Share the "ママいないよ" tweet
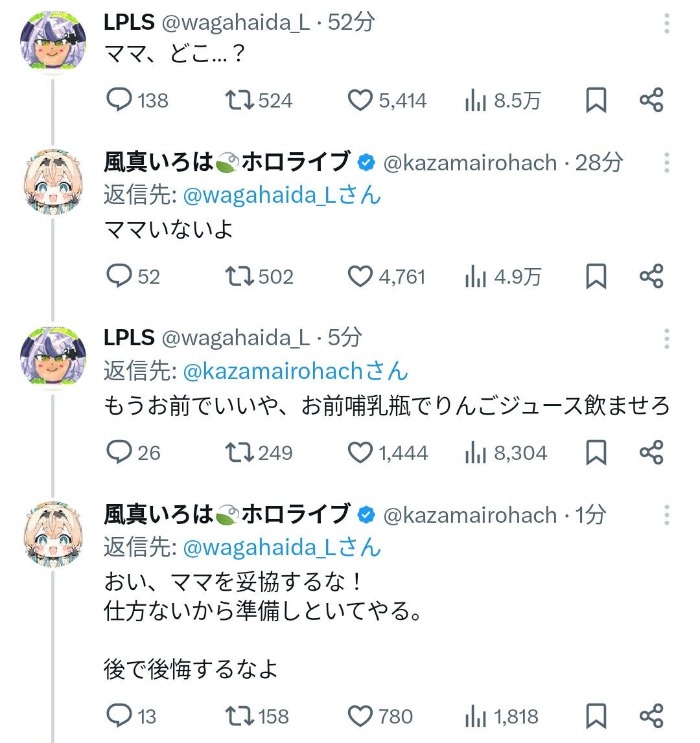 pos(651,277)
